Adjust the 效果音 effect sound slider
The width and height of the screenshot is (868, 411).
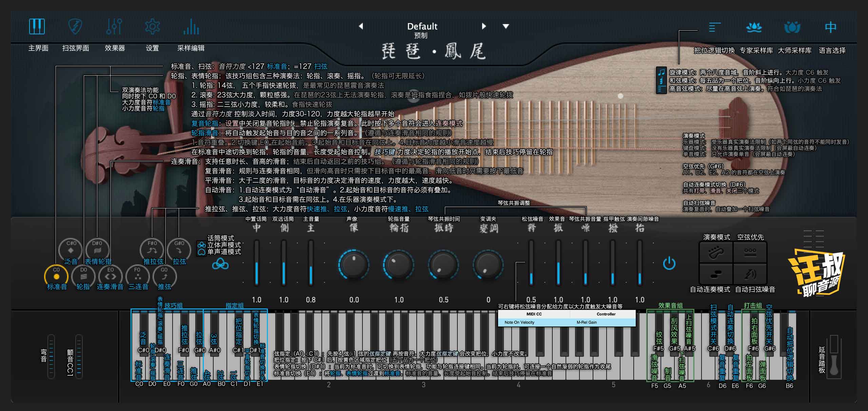(558, 262)
